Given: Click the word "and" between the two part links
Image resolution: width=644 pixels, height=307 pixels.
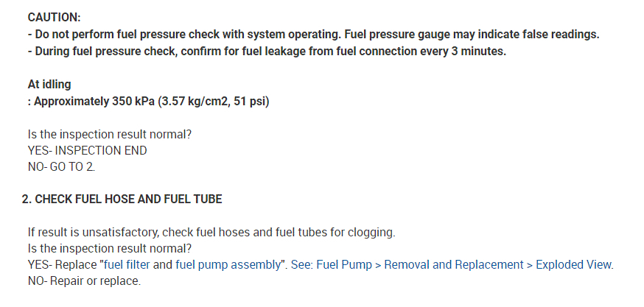Looking at the screenshot, I should (164, 264).
